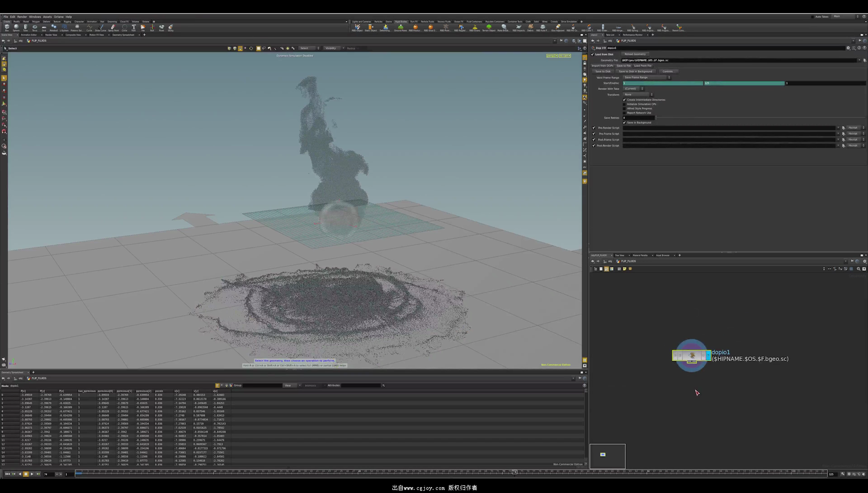Click Save to Disk button
The width and height of the screenshot is (868, 493).
click(603, 71)
